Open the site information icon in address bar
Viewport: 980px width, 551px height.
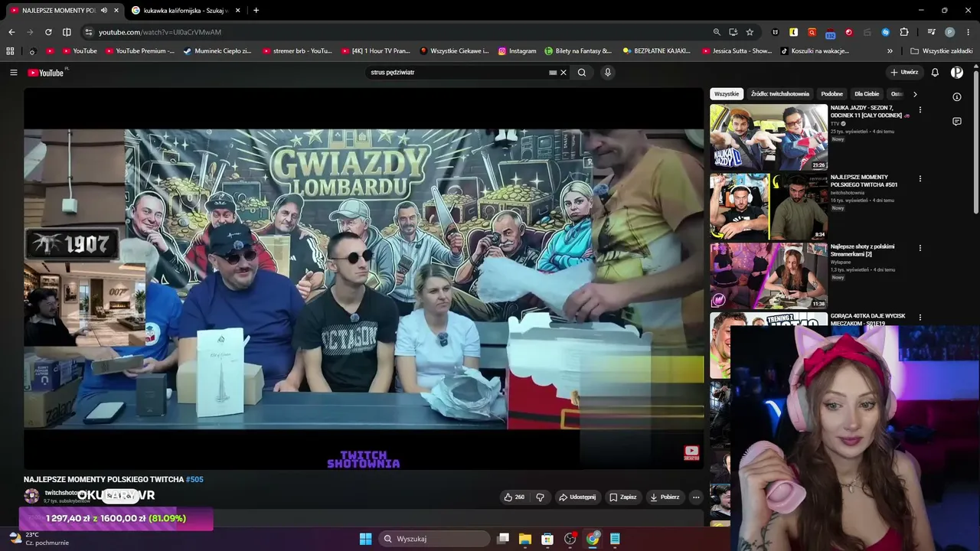(x=88, y=32)
